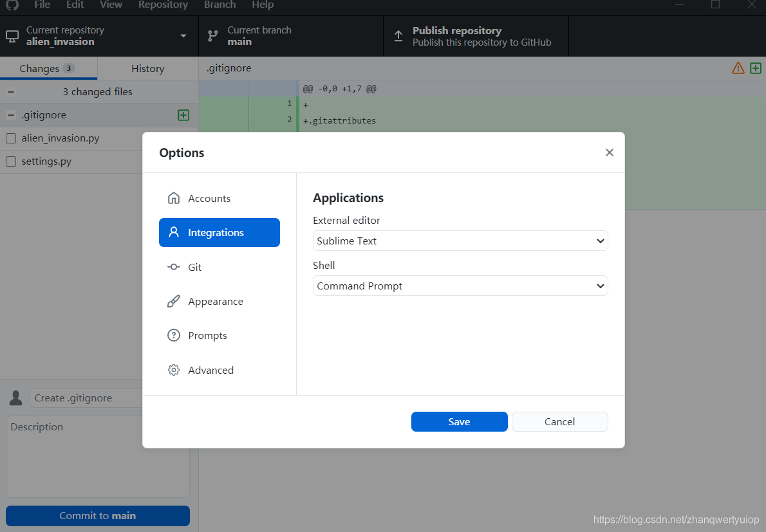
Task: Open the Edit menu
Action: click(75, 5)
